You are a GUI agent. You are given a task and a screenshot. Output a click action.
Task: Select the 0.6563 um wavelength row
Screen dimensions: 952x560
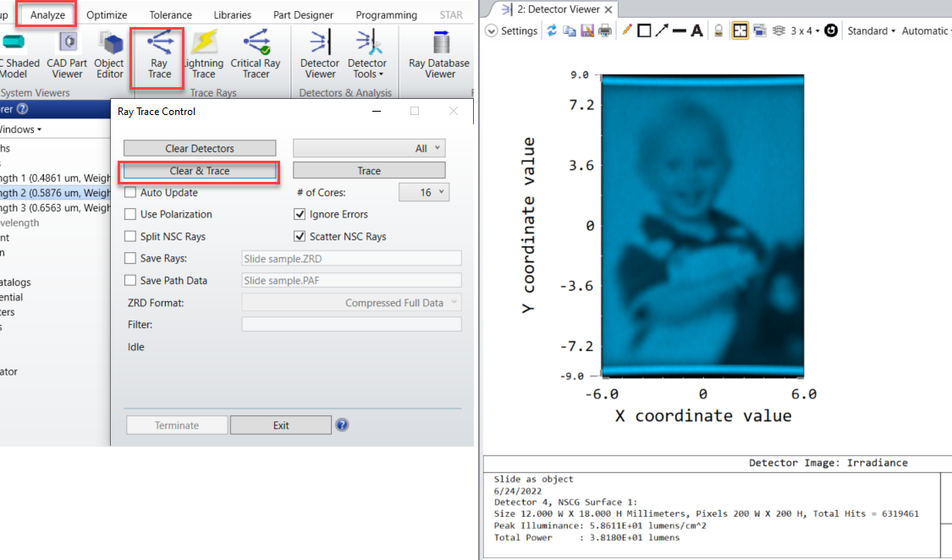55,207
